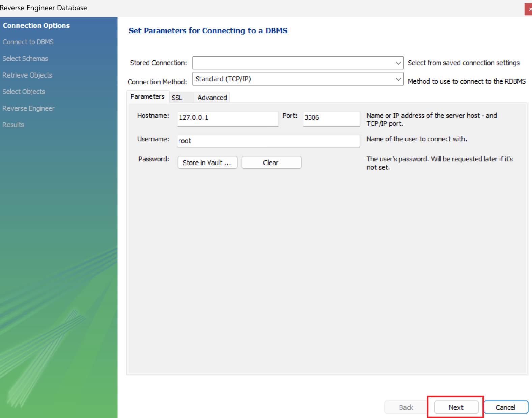Screen dimensions: 532x418
Task: Click the Stored Connection label
Action: coord(158,63)
